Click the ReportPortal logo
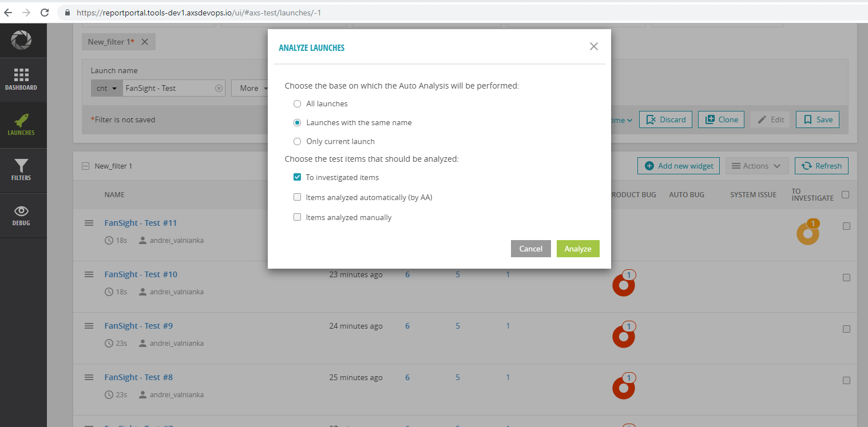This screenshot has height=427, width=868. point(23,40)
